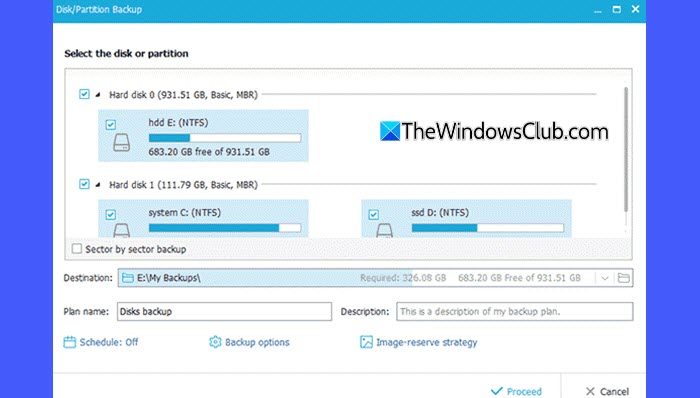700x398 pixels.
Task: Click the browse folder icon for Destination
Action: (623, 278)
